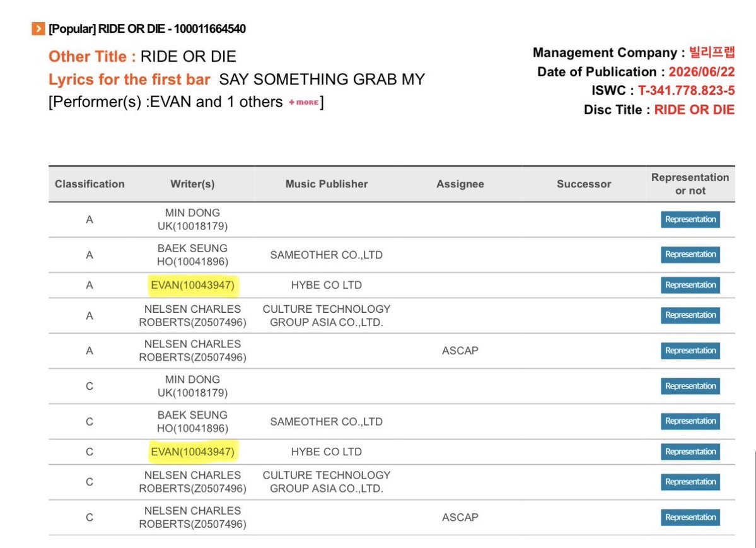Click SAMEOTHER CO.,LTD publisher in A row

tap(327, 255)
